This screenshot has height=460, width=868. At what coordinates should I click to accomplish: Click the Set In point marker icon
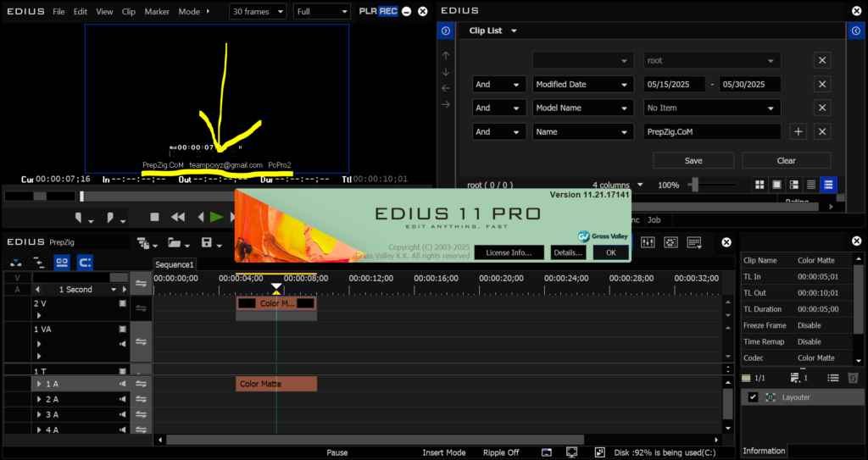(79, 218)
